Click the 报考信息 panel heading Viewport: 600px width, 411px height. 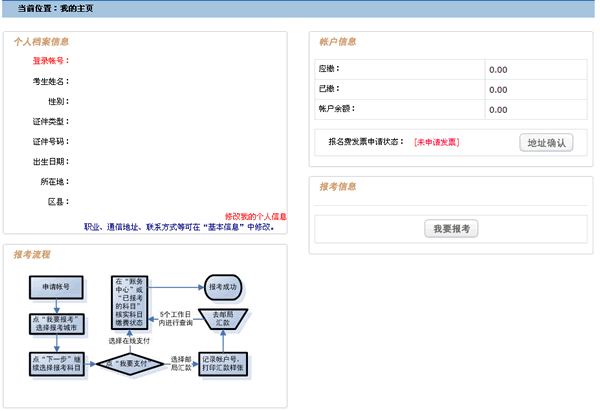(338, 186)
